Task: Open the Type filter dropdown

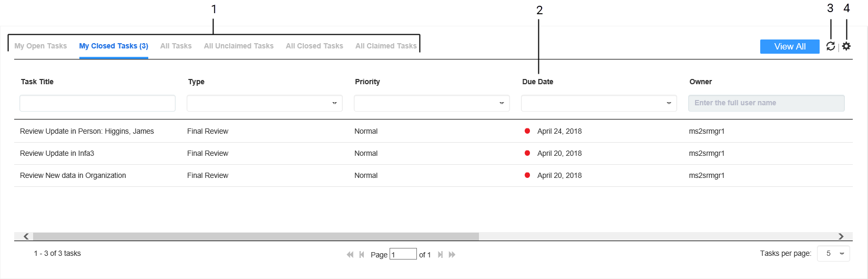Action: pyautogui.click(x=264, y=103)
